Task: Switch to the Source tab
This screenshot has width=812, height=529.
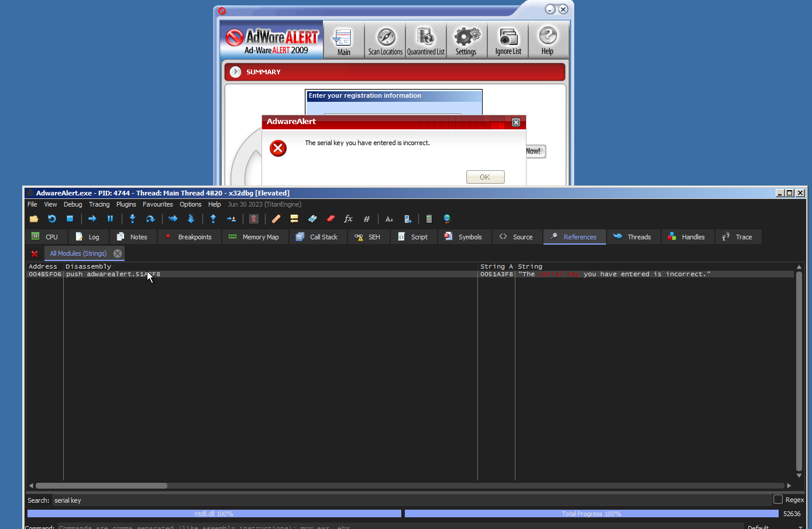Action: [517, 237]
